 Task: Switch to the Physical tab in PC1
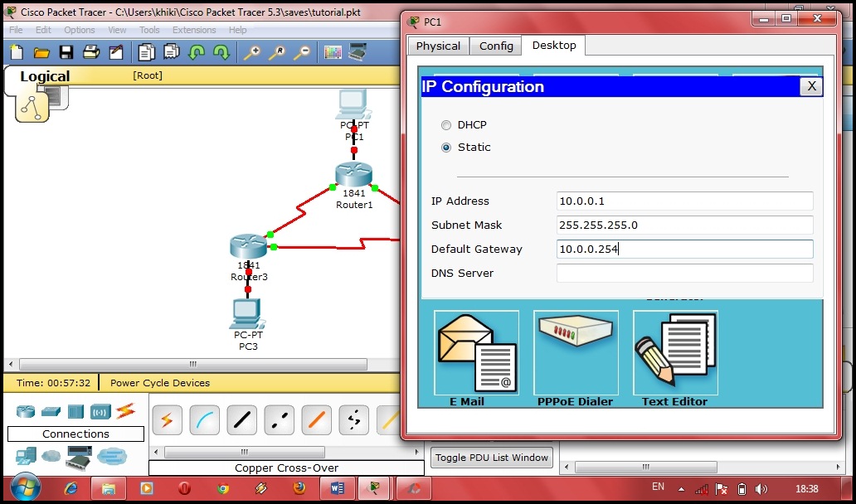point(438,46)
